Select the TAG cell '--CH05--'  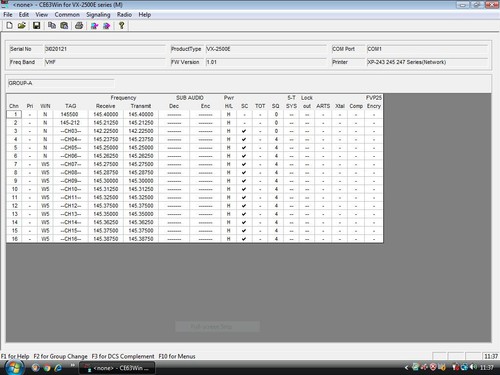click(x=71, y=148)
